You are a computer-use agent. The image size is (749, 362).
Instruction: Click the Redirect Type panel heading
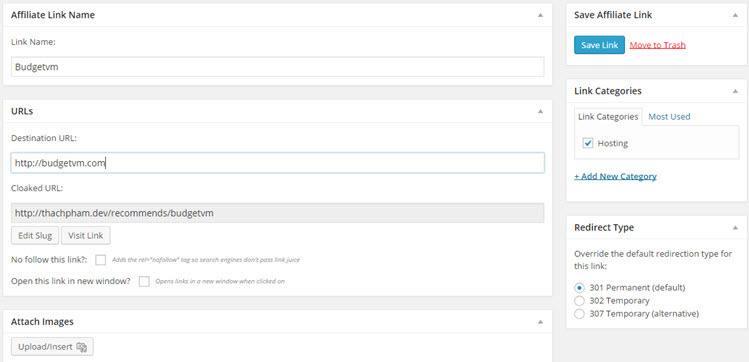604,228
